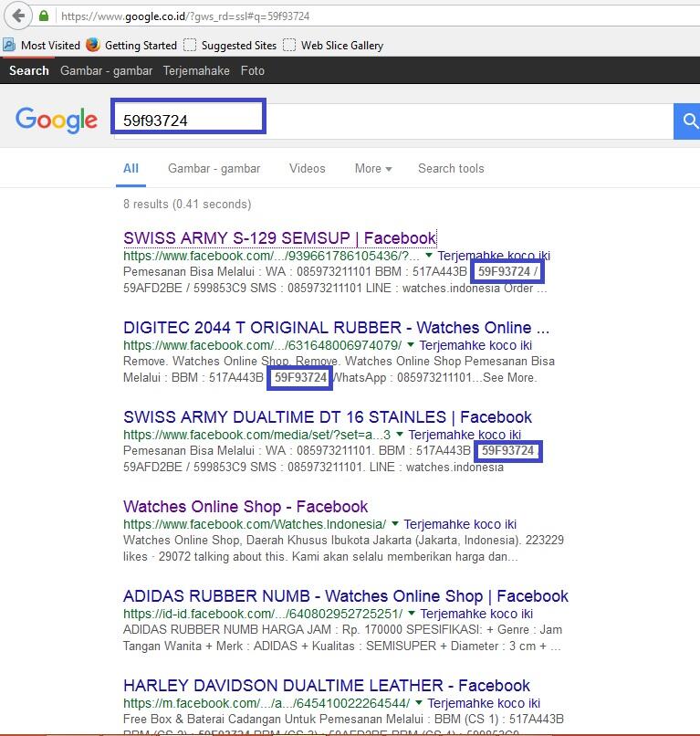Expand arrow beside the id-id.facebook.com URL
The image size is (700, 736).
coord(412,613)
